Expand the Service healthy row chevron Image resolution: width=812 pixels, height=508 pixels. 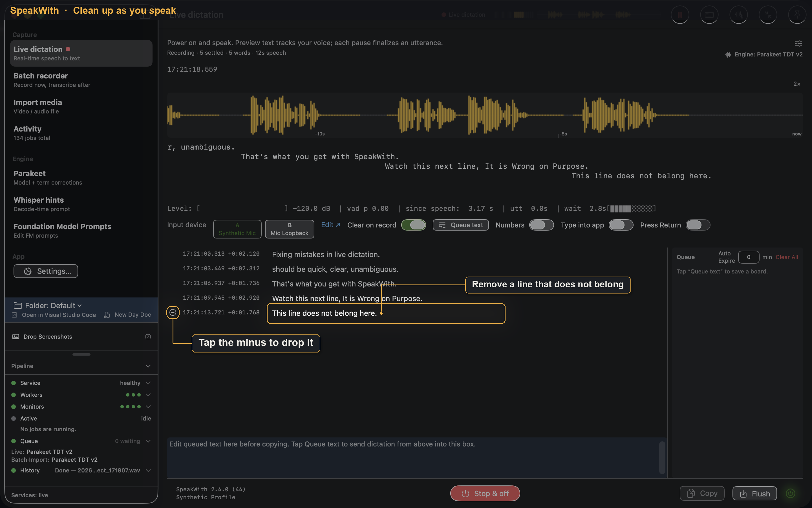coord(148,383)
